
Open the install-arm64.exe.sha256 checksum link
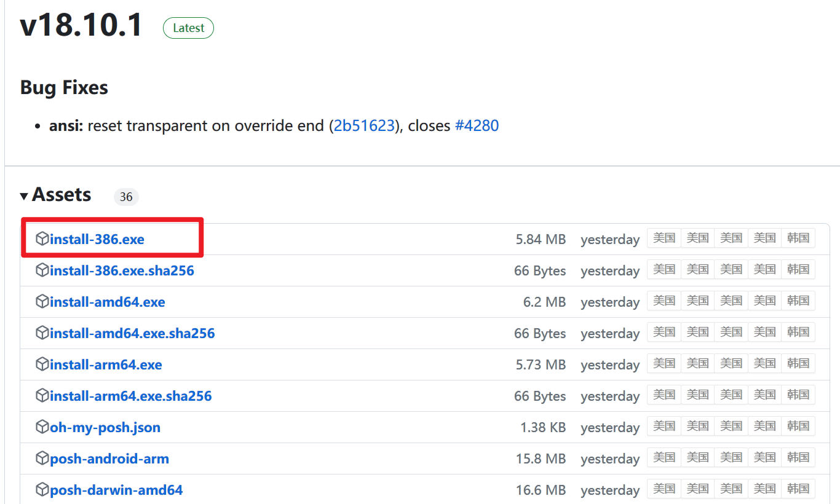point(131,396)
